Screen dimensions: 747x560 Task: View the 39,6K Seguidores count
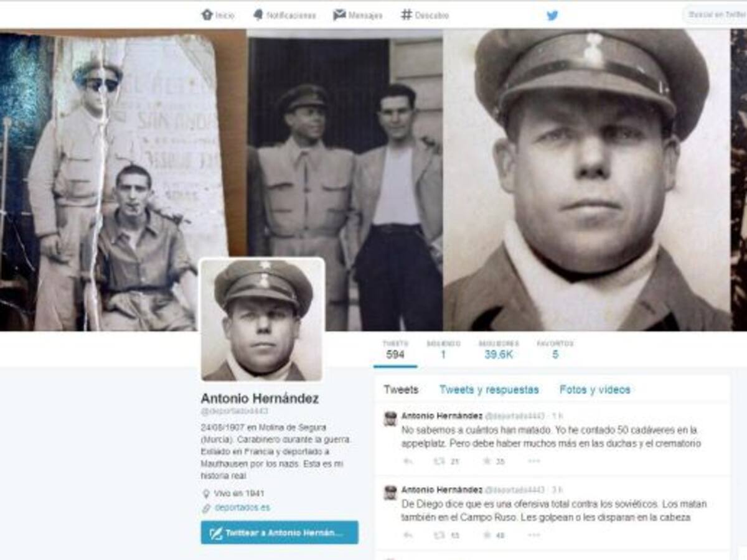pyautogui.click(x=499, y=351)
